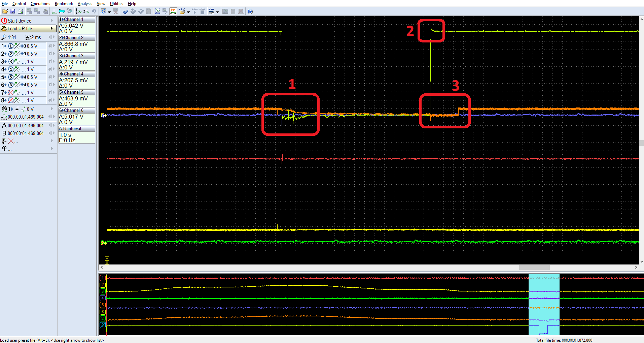The height and width of the screenshot is (343, 644).
Task: Open dropdown arrow beside A:B+C folder icon
Action: (188, 12)
